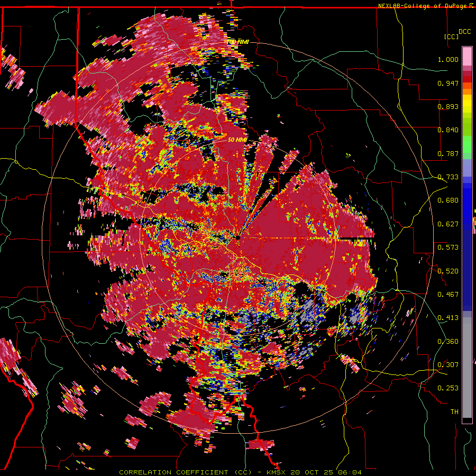The image size is (476, 476).
Task: Click the 0.307 scale value
Action: (448, 365)
